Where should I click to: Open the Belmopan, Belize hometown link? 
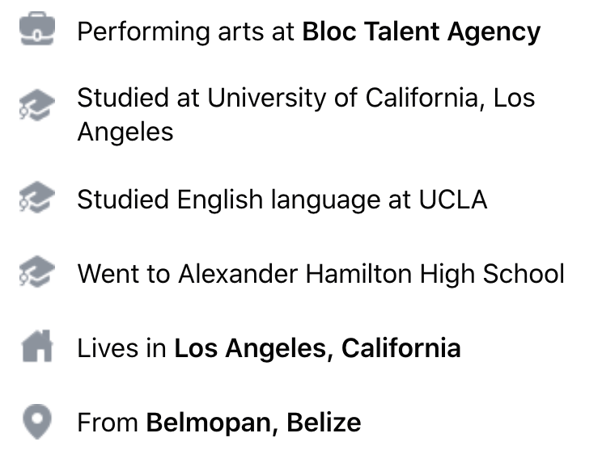(x=253, y=422)
